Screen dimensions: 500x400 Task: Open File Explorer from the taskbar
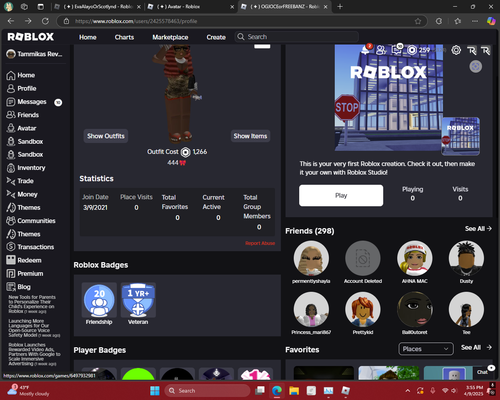pos(294,391)
